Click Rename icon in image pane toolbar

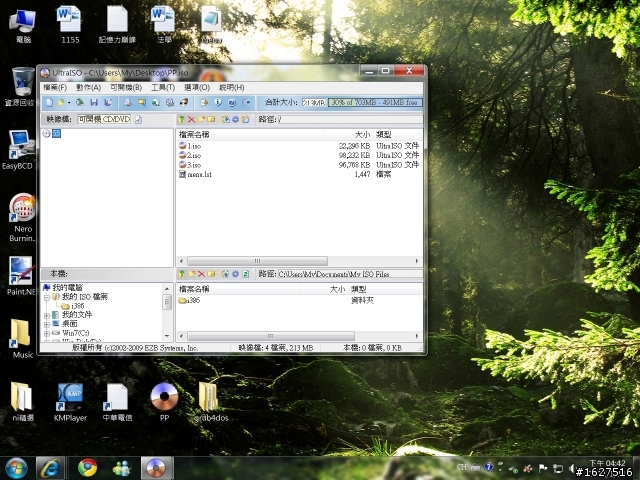(211, 119)
